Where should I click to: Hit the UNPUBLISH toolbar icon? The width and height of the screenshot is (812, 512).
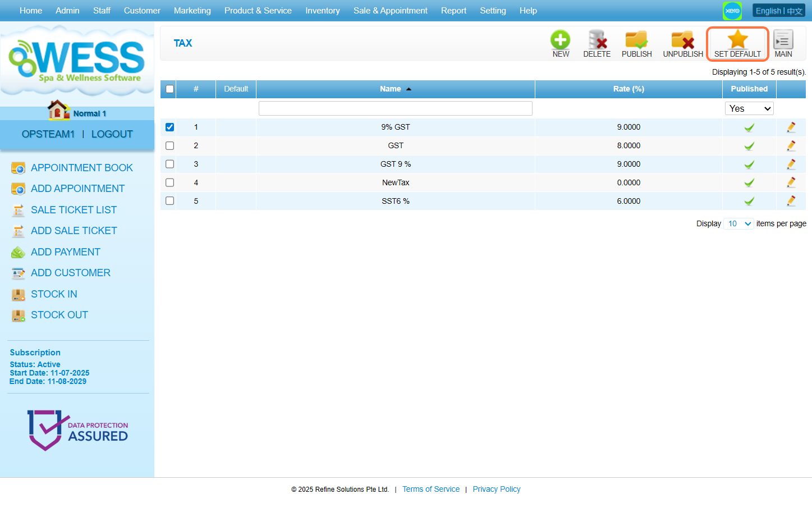coord(682,40)
